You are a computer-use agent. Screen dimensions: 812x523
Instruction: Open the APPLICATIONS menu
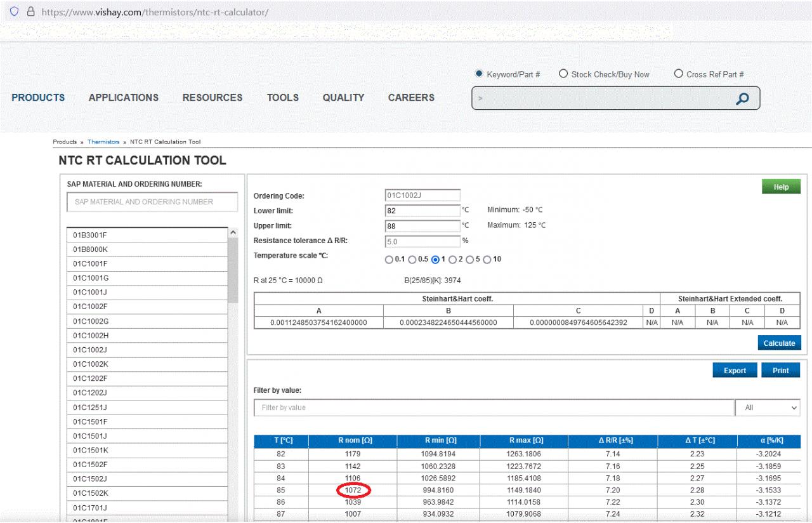click(x=124, y=98)
